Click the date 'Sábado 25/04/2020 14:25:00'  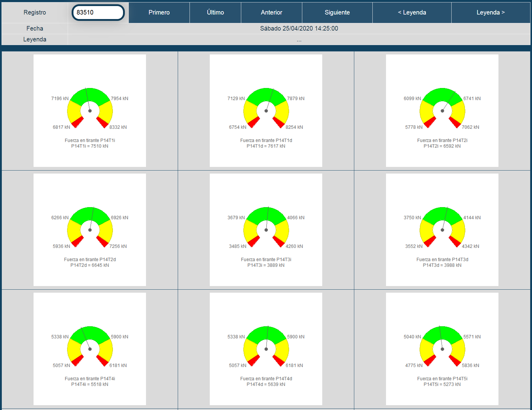click(299, 28)
